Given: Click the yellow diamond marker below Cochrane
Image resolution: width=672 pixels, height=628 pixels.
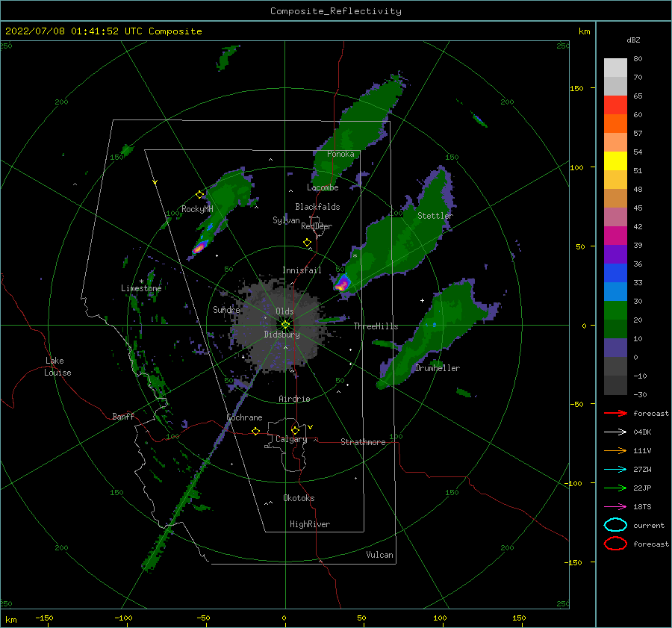Looking at the screenshot, I should 255,431.
